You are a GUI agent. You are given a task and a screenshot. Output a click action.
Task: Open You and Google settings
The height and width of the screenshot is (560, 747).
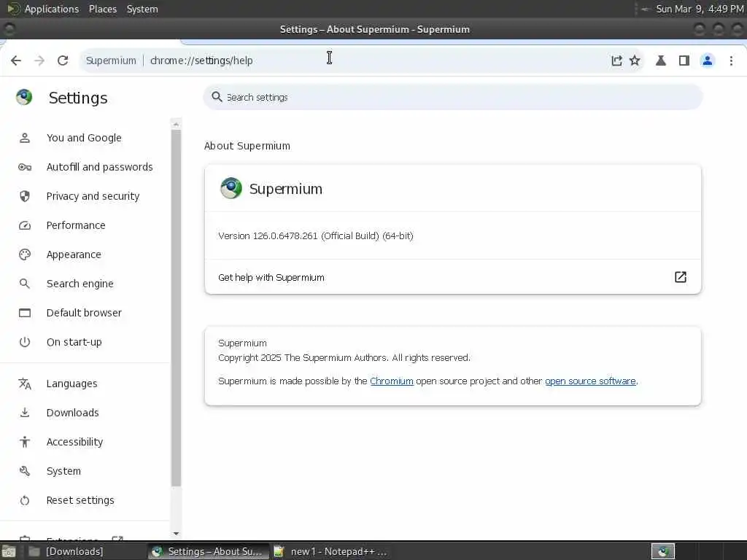tap(84, 138)
